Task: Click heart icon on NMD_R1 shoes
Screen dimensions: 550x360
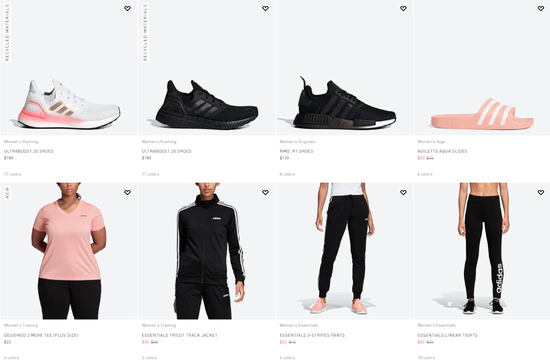Action: 403,8
